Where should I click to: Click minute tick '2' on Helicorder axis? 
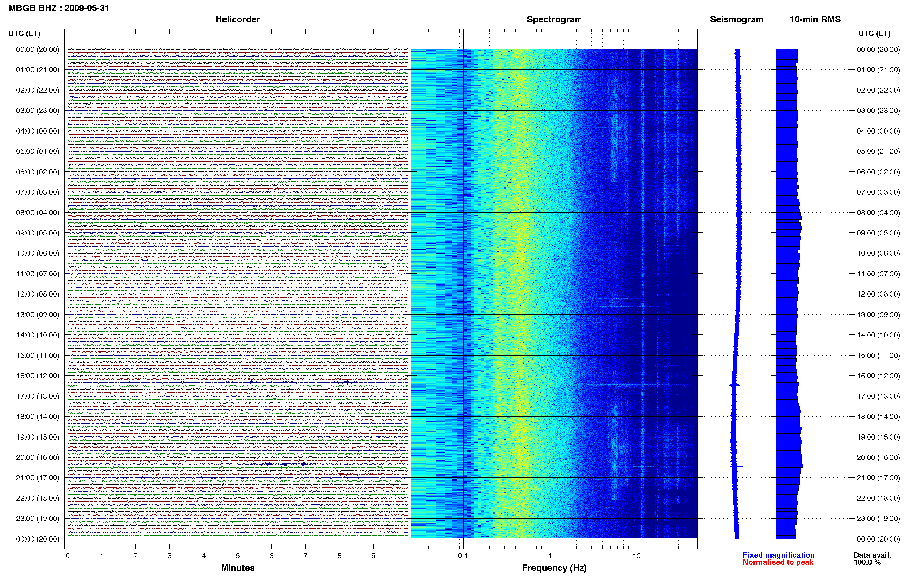(135, 556)
